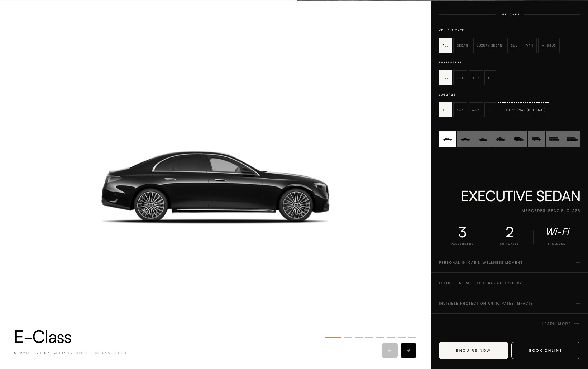Expand Invisible Protection Anticipates Impacts row
This screenshot has width=588, height=369.
[509, 304]
